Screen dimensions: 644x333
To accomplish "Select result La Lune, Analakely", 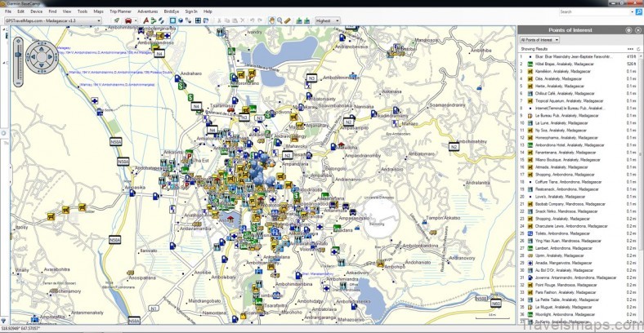I will 579,123.
